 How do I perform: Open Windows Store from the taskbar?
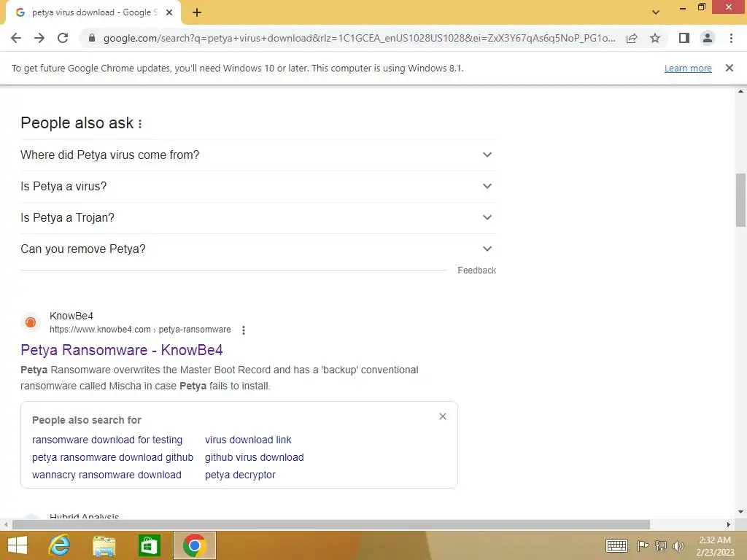[149, 545]
